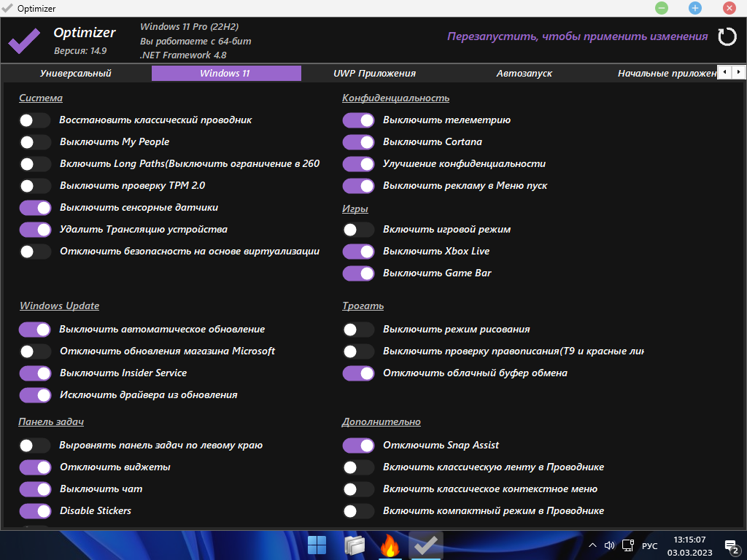This screenshot has width=747, height=560.
Task: Turn off Выключить сенсорные датчики switch
Action: (35, 208)
